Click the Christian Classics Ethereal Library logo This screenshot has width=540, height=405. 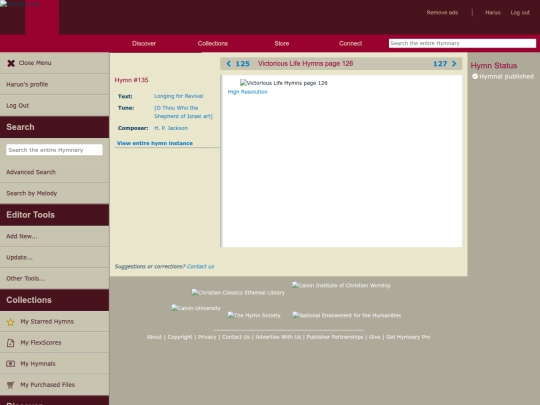coord(238,293)
